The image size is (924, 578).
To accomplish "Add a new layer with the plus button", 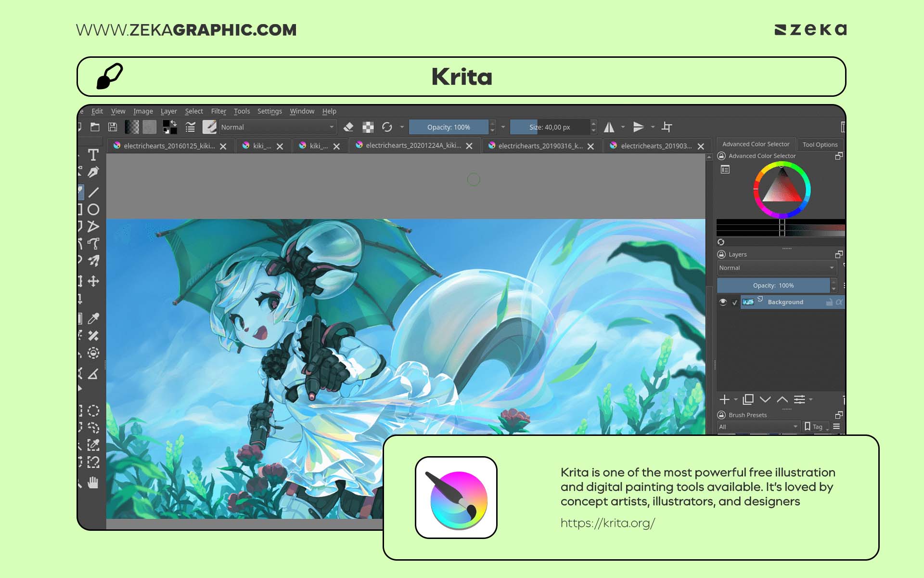I will (726, 400).
